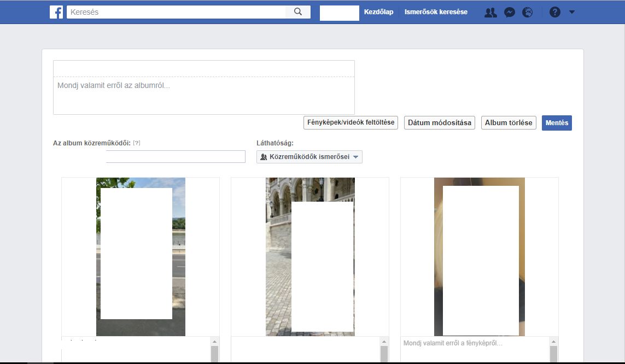Open the Közreműködők ismerősei visibility dropdown
This screenshot has width=625, height=364.
click(309, 157)
